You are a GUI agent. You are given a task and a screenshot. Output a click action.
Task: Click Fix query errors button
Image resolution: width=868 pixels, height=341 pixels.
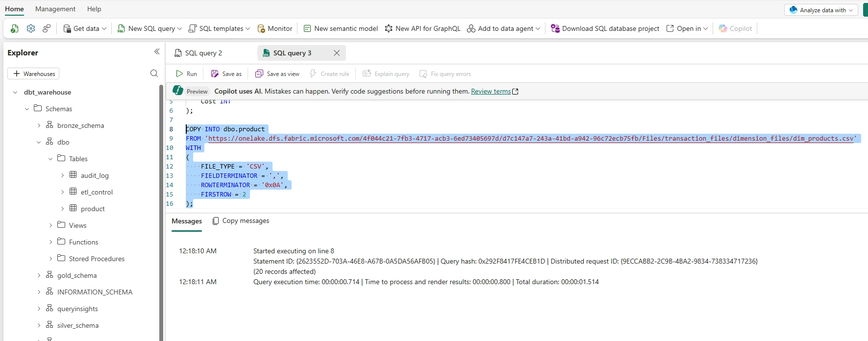pos(445,74)
